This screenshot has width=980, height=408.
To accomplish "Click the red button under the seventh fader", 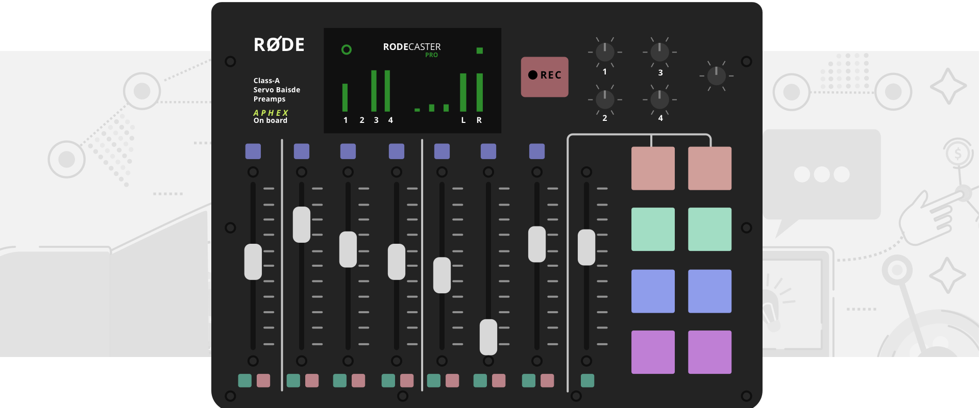I will point(547,380).
